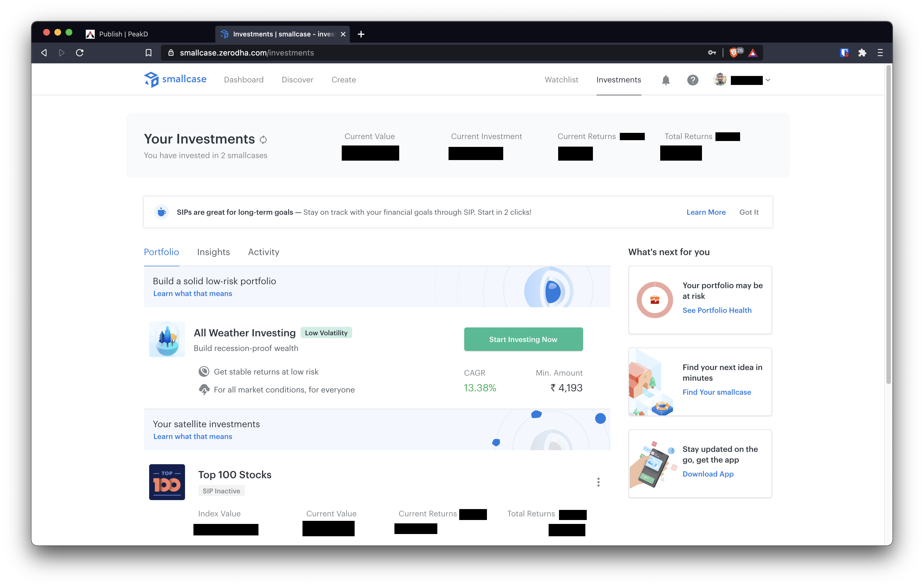Screen dimensions: 924x587
Task: Open the Brave Shields icon
Action: 734,53
